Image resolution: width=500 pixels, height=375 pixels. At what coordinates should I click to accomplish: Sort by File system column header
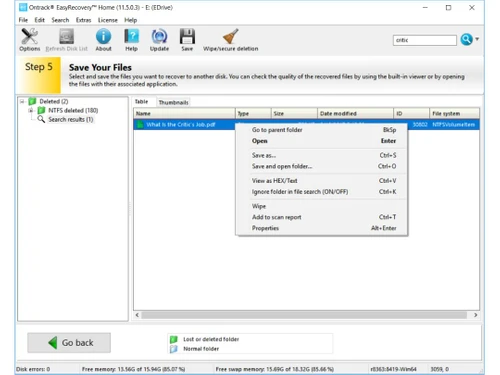tap(455, 113)
